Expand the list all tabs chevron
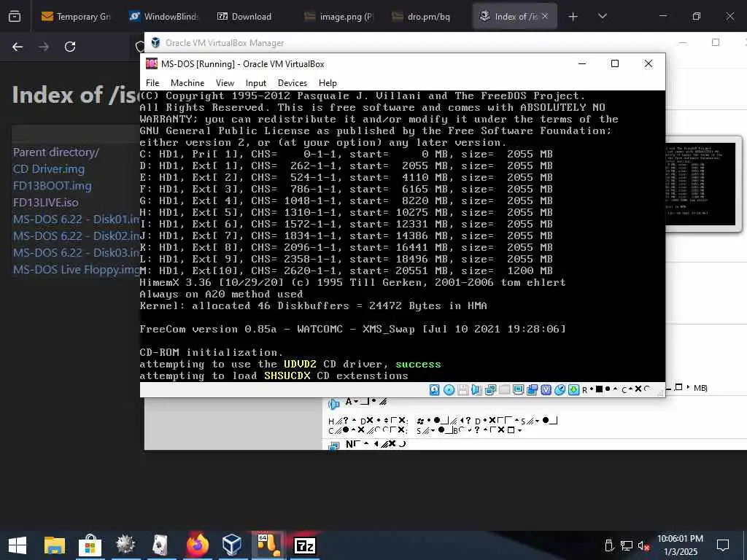 coord(602,17)
